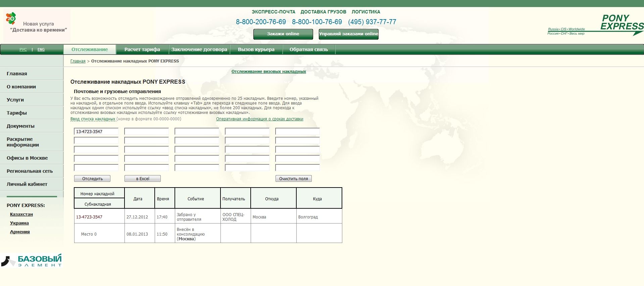Open the Расчет тарифа tab
Viewport: 644px width, 286px height.
142,49
